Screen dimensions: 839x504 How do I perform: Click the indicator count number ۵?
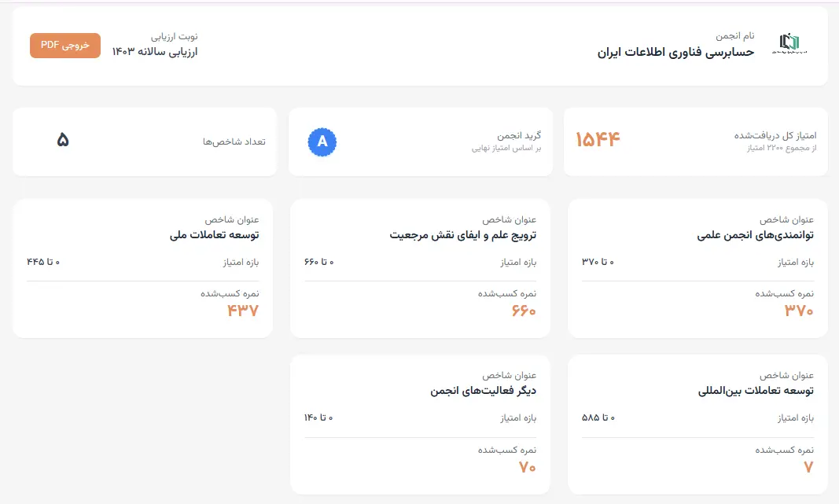coord(63,140)
